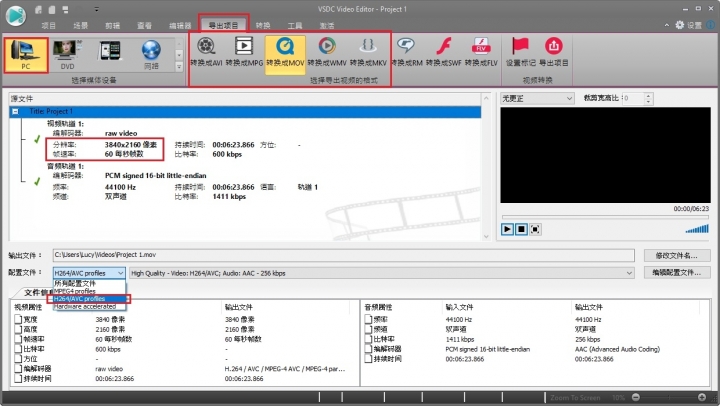Tick the video 持续时间 checkbox
720x406 pixels.
click(18, 378)
